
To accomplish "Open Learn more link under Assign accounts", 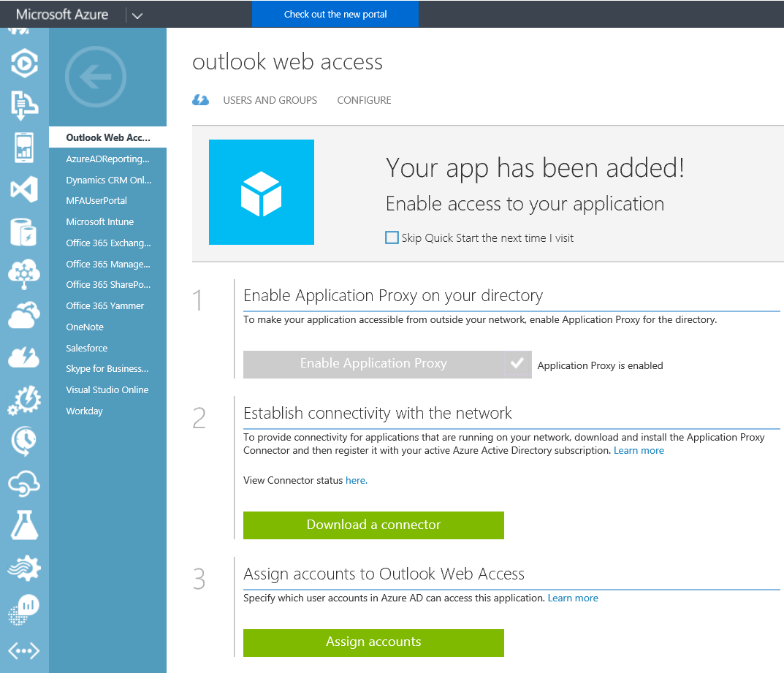I will (x=573, y=598).
